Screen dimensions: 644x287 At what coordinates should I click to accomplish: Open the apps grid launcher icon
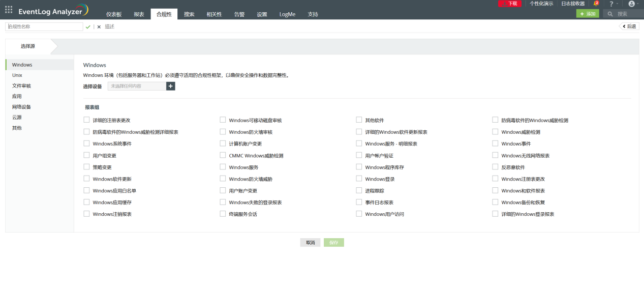pyautogui.click(x=9, y=10)
